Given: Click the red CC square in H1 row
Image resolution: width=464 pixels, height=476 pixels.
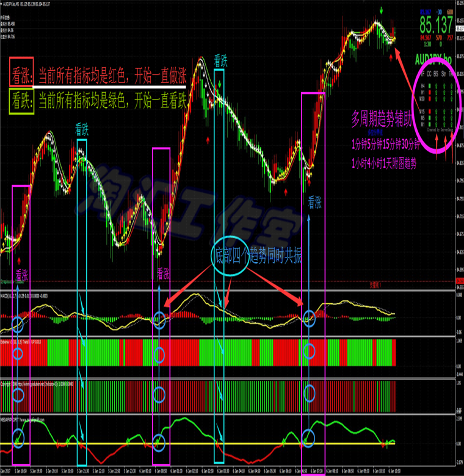Looking at the screenshot, I should click(x=430, y=92).
